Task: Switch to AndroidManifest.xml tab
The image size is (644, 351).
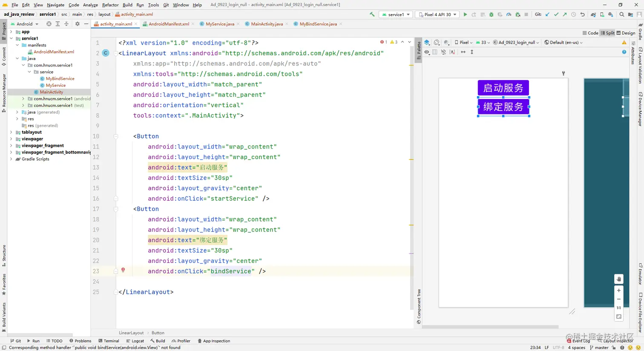Action: [169, 24]
